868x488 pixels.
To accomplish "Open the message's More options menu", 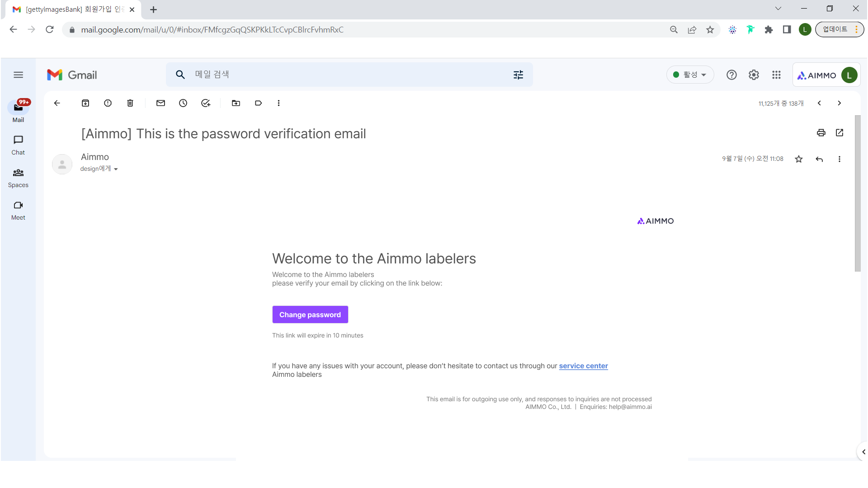I will (x=840, y=159).
